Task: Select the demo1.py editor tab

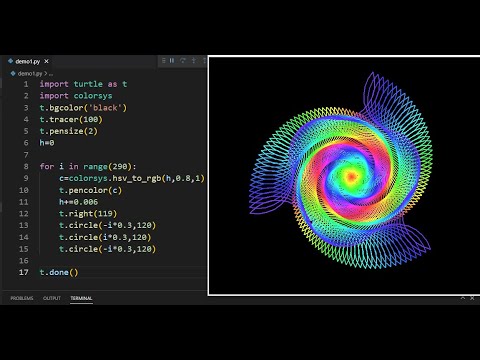Action: [28, 61]
